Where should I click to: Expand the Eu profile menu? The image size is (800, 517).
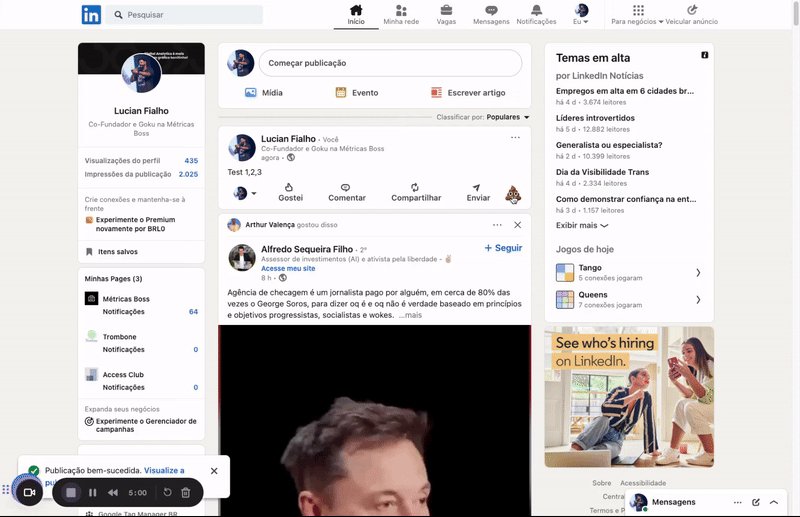pos(581,15)
